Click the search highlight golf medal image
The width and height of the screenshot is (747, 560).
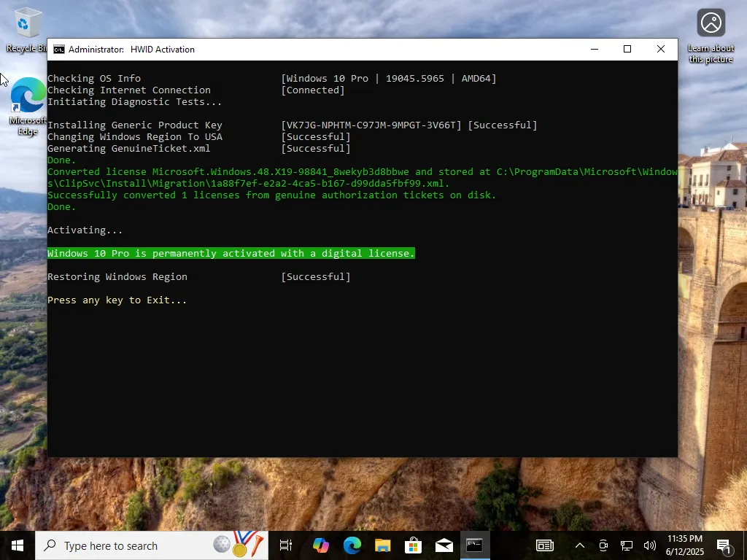tap(239, 545)
